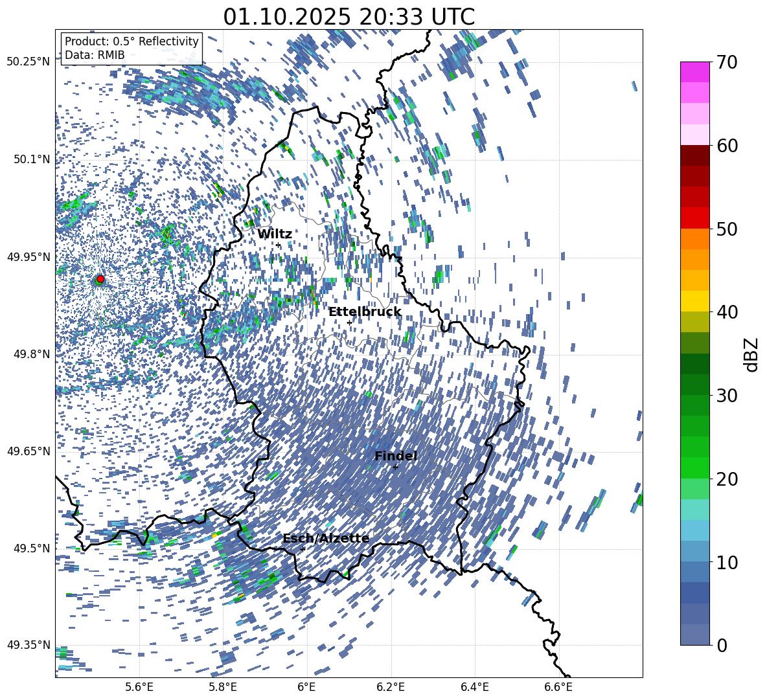Image resolution: width=767 pixels, height=700 pixels.
Task: Click the 6.2°E longitude label
Action: [x=391, y=687]
